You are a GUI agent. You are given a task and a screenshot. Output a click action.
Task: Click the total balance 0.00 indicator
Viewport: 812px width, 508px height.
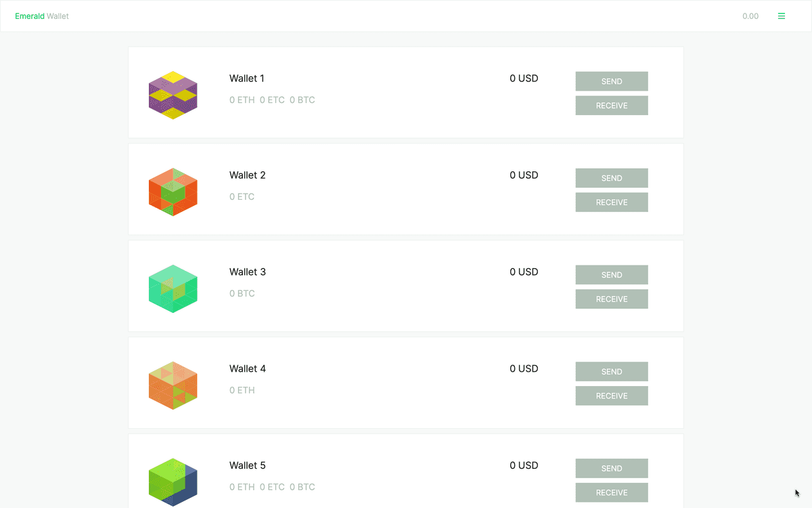750,16
